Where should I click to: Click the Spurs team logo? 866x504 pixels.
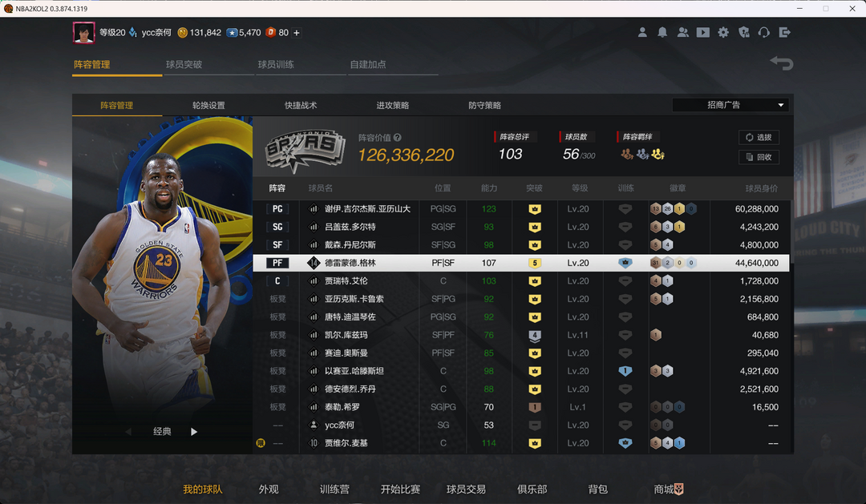305,147
